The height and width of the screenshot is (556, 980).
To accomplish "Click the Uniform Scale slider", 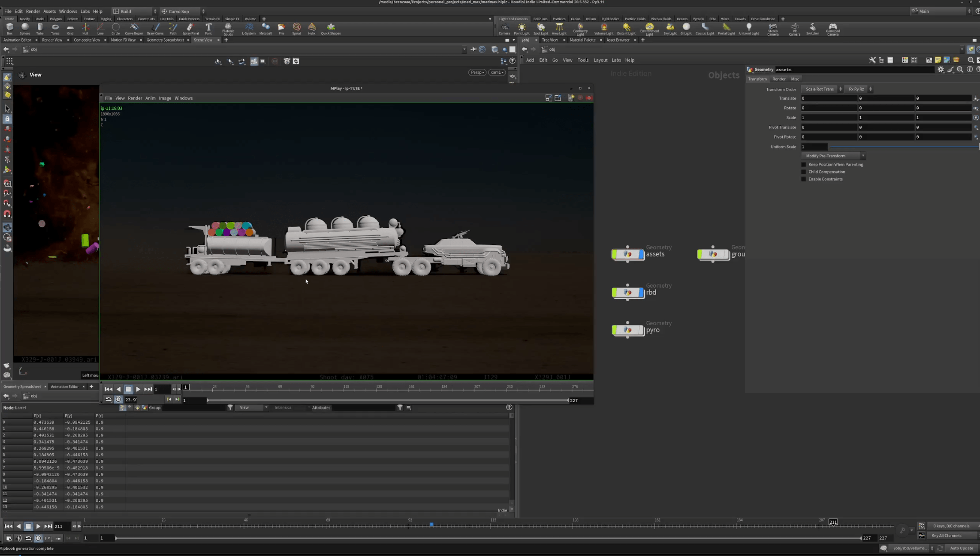I will point(904,147).
